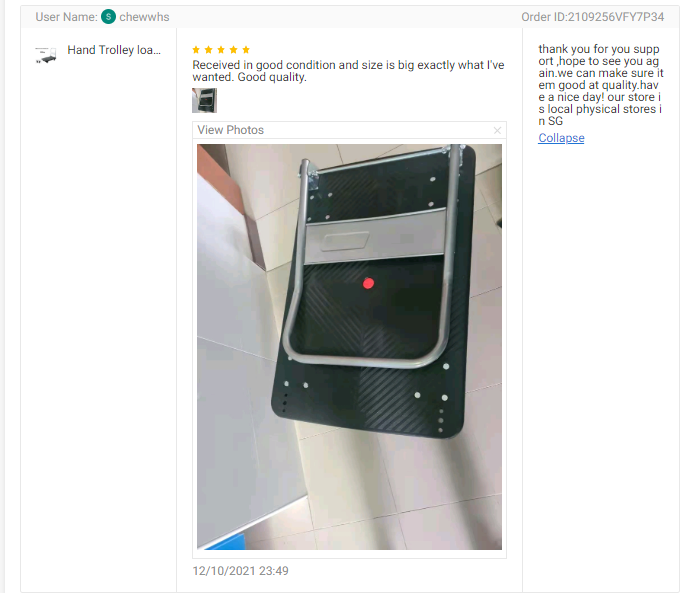Image resolution: width=695 pixels, height=593 pixels.
Task: Click the fourth rating star
Action: [234, 50]
